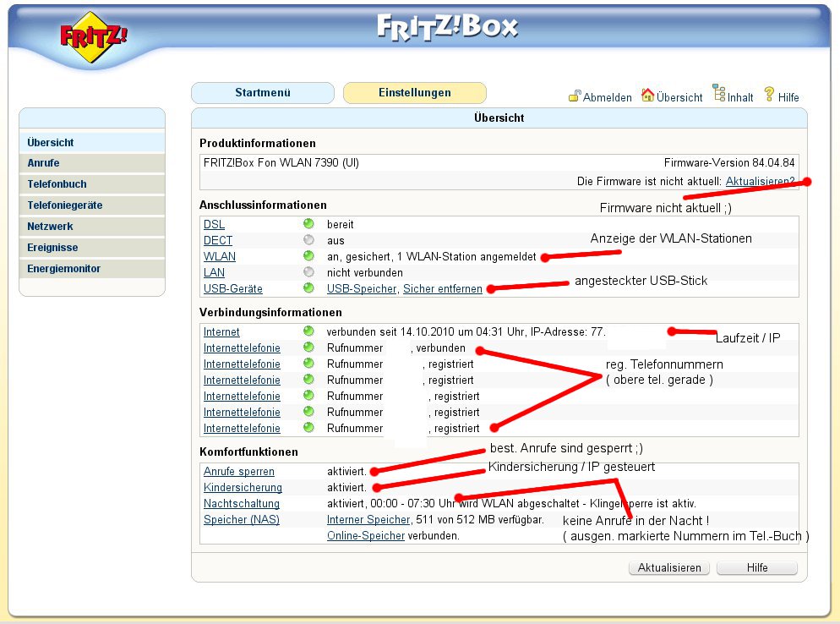Screen dimensions: 840x624
Task: Click the Übersicht house icon
Action: (647, 95)
